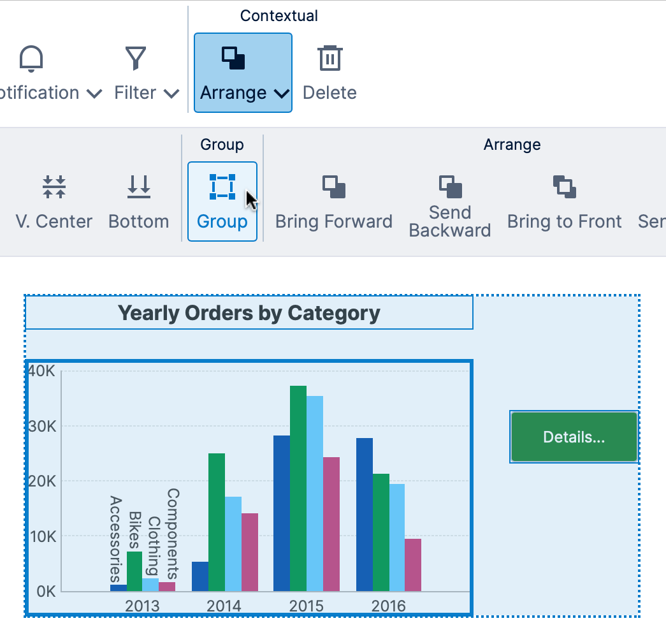Click the light blue Clothing bar for 2015

tap(315, 493)
